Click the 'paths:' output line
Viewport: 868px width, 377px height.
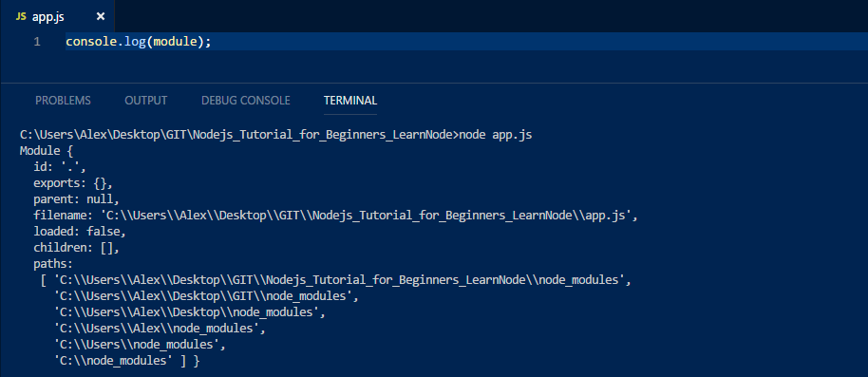(x=53, y=263)
